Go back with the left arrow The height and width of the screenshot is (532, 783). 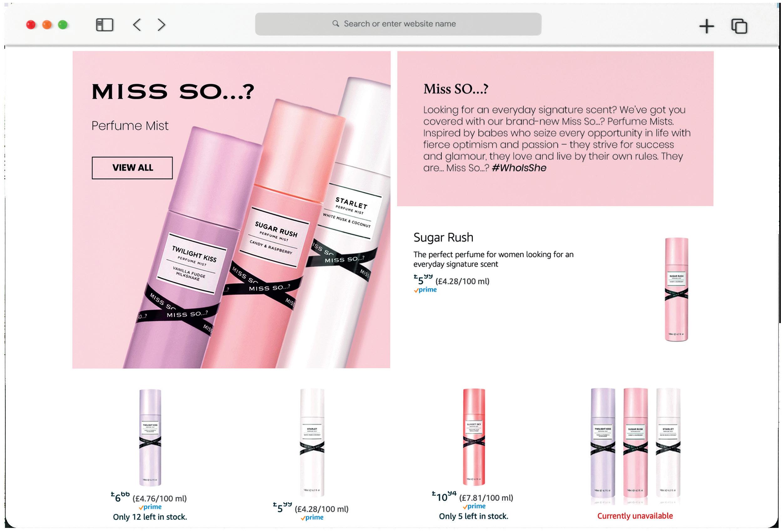pyautogui.click(x=137, y=25)
